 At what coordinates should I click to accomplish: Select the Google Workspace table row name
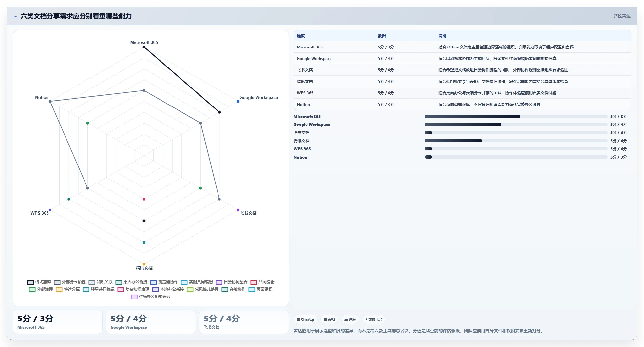click(x=314, y=59)
